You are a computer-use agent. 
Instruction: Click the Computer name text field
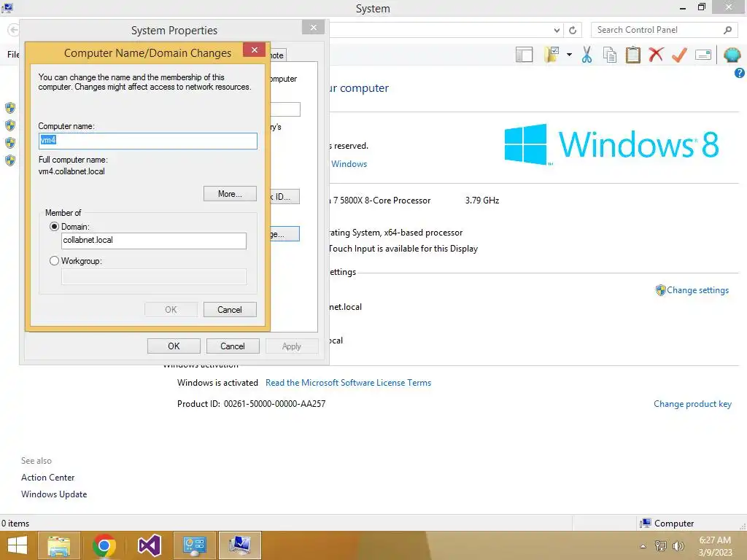pyautogui.click(x=147, y=141)
